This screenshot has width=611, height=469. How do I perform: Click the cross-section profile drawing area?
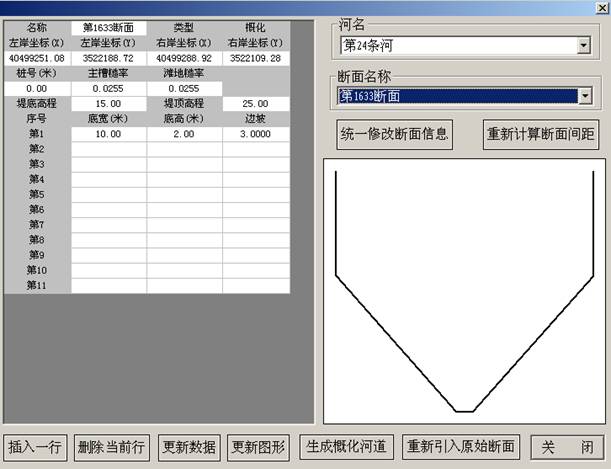(x=461, y=290)
